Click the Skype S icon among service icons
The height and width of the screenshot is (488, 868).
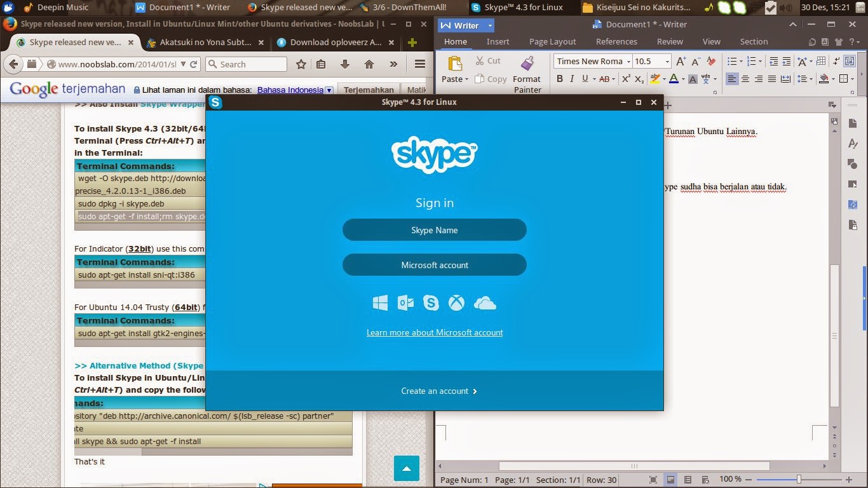pyautogui.click(x=431, y=303)
